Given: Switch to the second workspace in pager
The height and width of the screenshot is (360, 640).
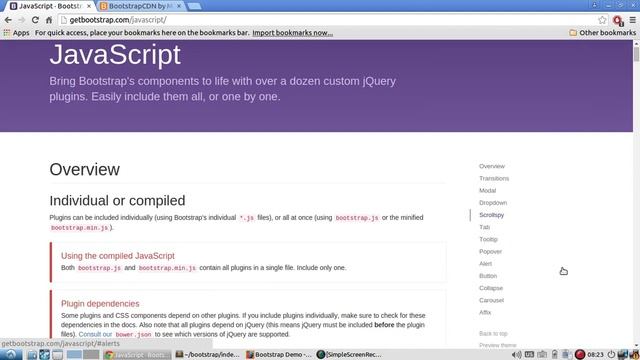Looking at the screenshot, I should [x=91, y=355].
